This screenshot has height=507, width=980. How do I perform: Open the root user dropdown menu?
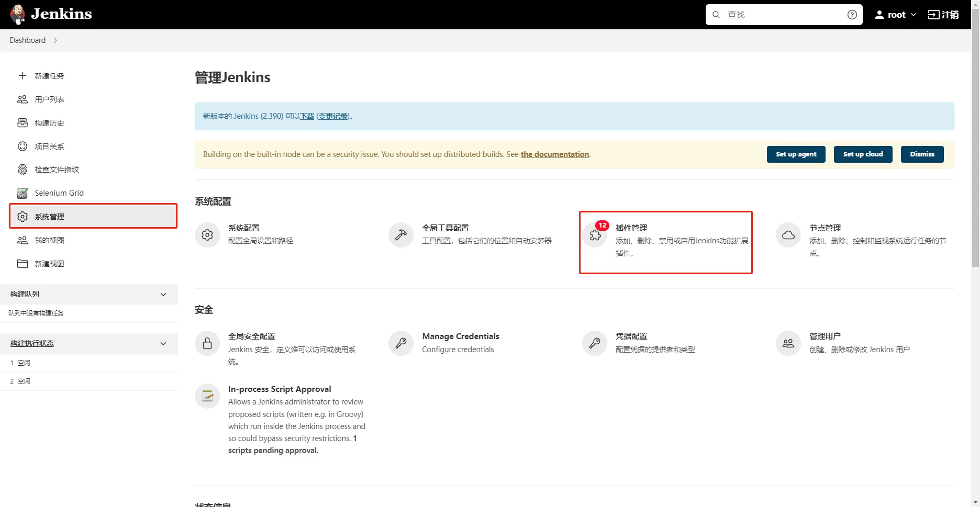pyautogui.click(x=896, y=15)
